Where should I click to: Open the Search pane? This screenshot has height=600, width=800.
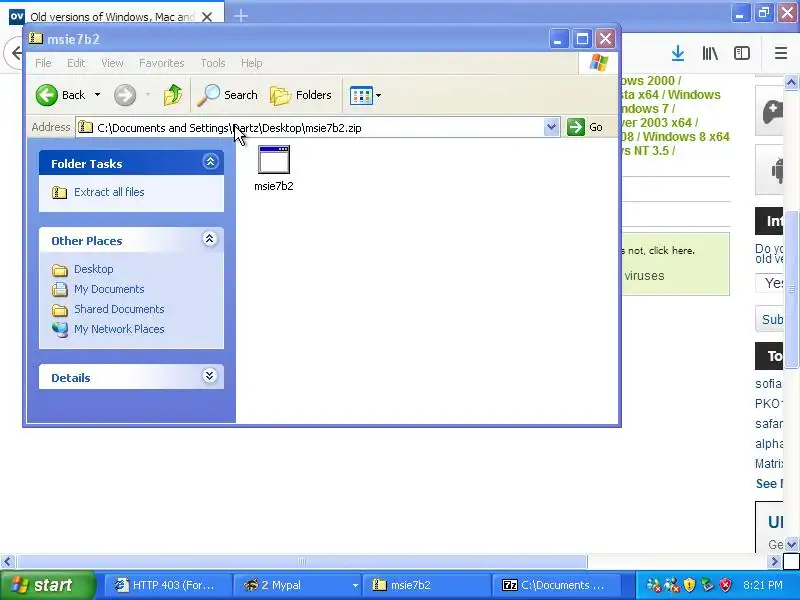pos(228,95)
